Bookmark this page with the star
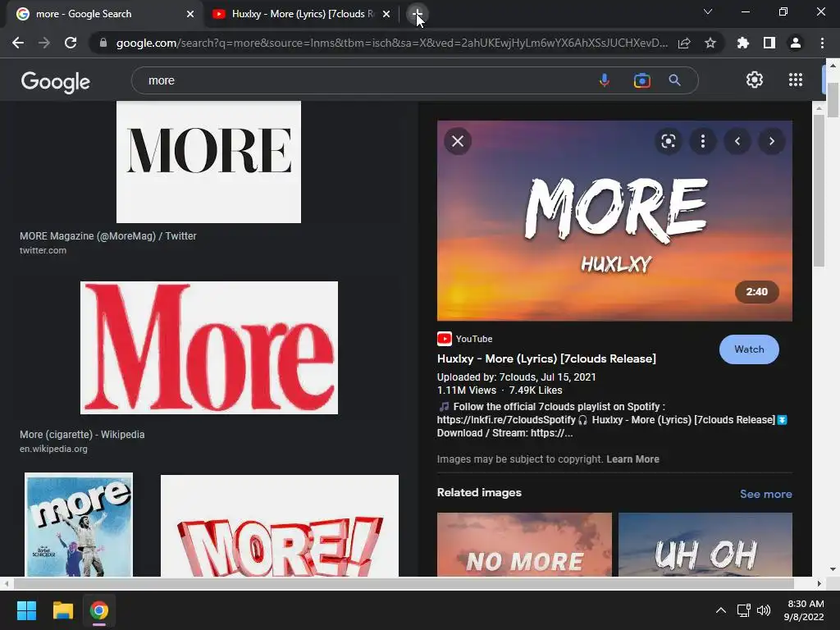Image resolution: width=840 pixels, height=630 pixels. [710, 43]
